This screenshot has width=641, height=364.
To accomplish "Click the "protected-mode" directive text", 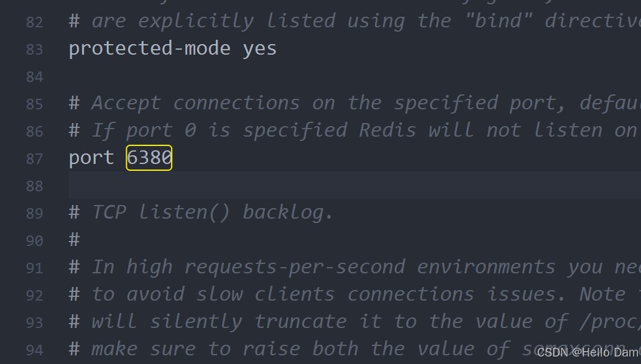I will (x=149, y=48).
